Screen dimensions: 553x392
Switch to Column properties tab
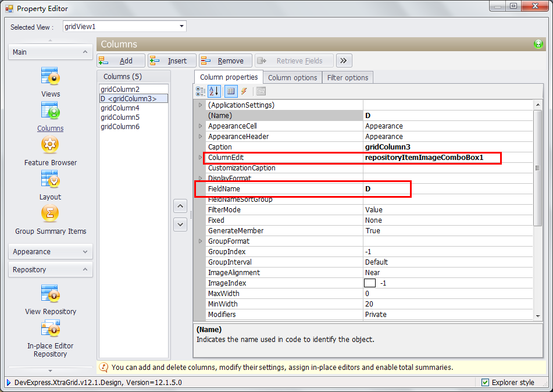tap(229, 77)
